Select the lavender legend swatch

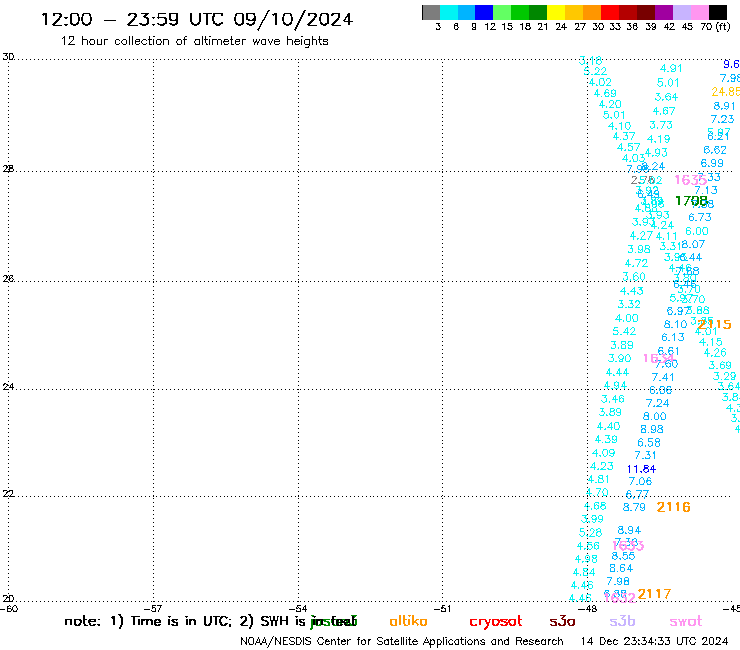click(x=682, y=12)
